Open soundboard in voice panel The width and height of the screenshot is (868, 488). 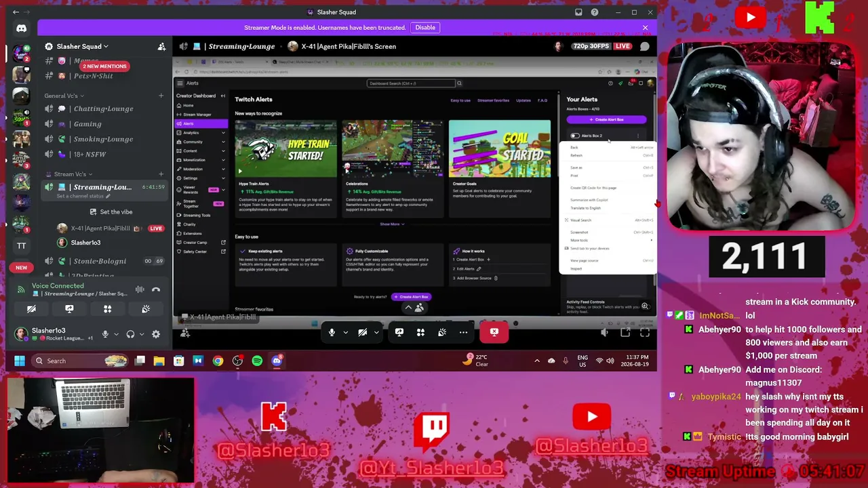[146, 309]
